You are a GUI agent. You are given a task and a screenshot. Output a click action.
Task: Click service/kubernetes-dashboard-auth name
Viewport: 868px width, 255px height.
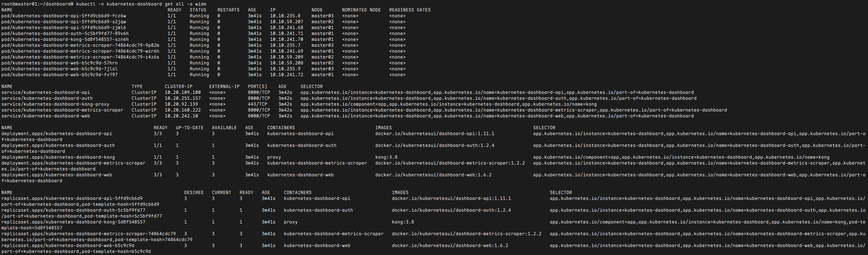[47, 98]
